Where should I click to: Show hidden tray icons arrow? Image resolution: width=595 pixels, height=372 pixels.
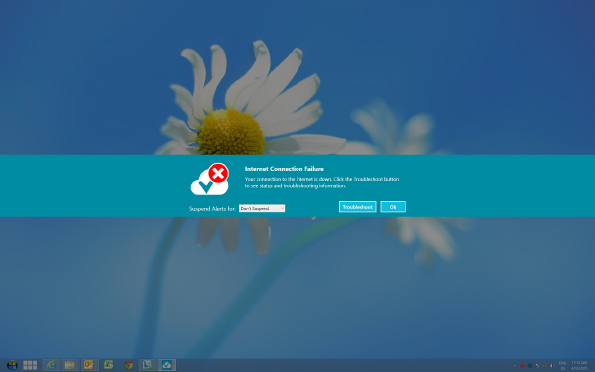pyautogui.click(x=515, y=366)
